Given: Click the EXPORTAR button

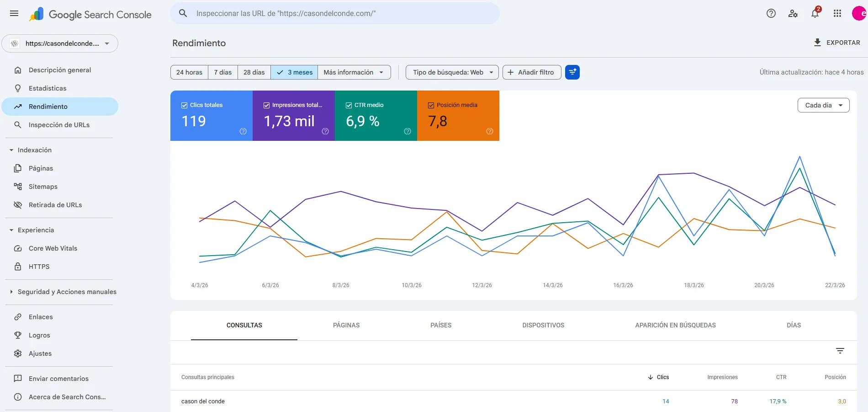Looking at the screenshot, I should coord(836,43).
